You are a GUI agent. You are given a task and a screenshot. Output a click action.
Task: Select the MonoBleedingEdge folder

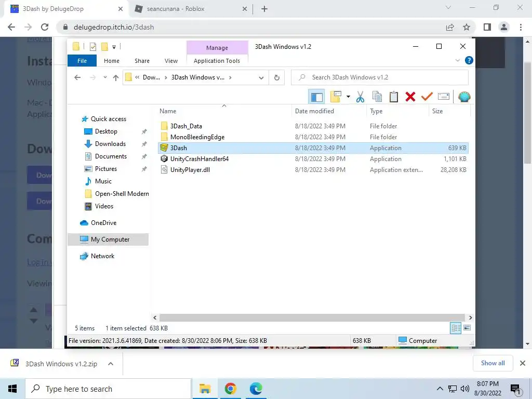click(x=197, y=137)
